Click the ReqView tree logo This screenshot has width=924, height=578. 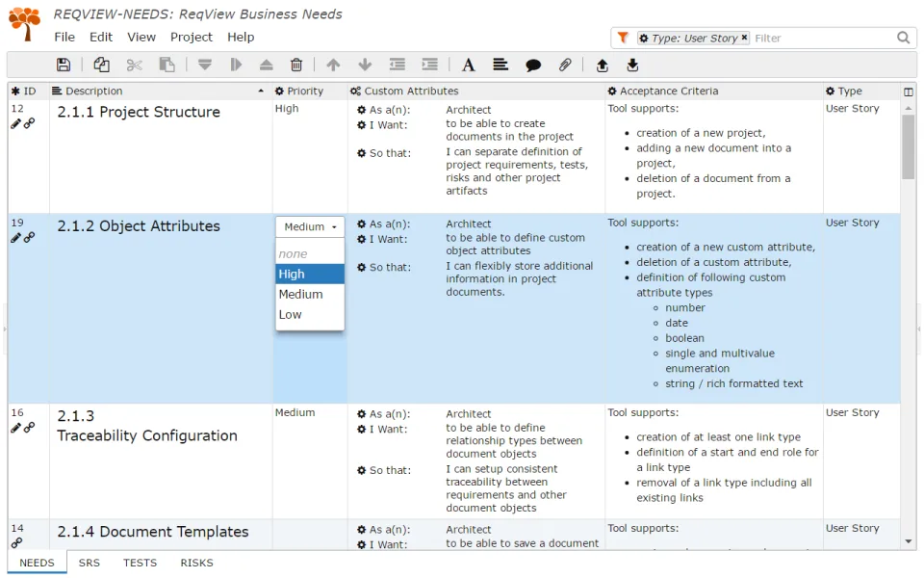click(25, 23)
